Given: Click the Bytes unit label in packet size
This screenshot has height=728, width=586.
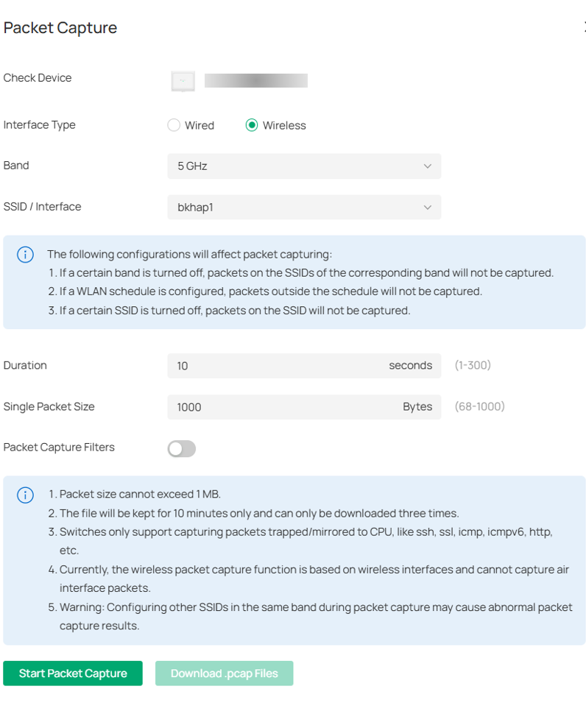Looking at the screenshot, I should point(417,406).
